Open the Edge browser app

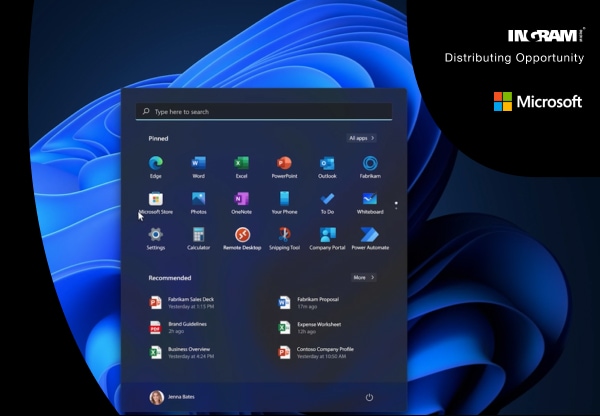pos(155,164)
